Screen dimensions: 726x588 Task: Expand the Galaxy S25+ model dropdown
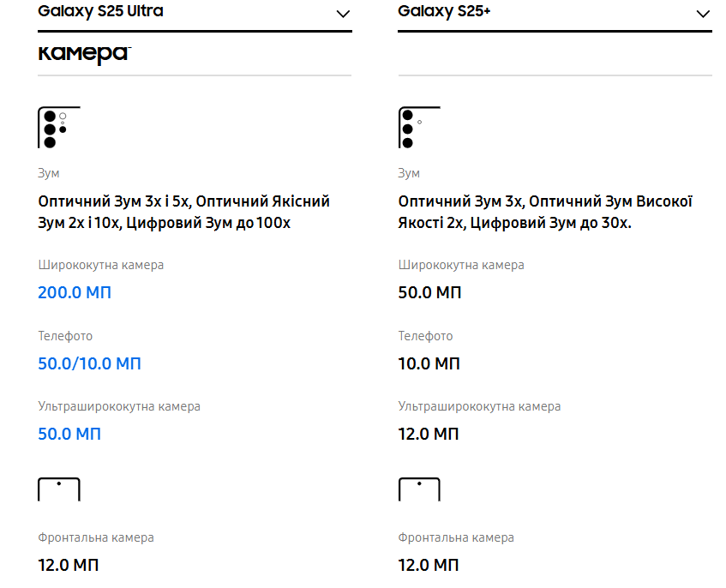tap(703, 14)
